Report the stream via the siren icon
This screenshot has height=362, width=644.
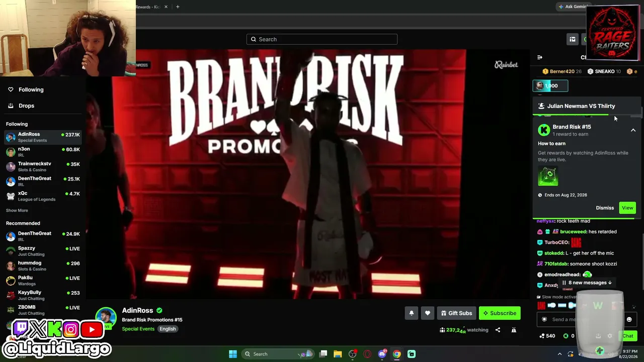click(x=514, y=330)
